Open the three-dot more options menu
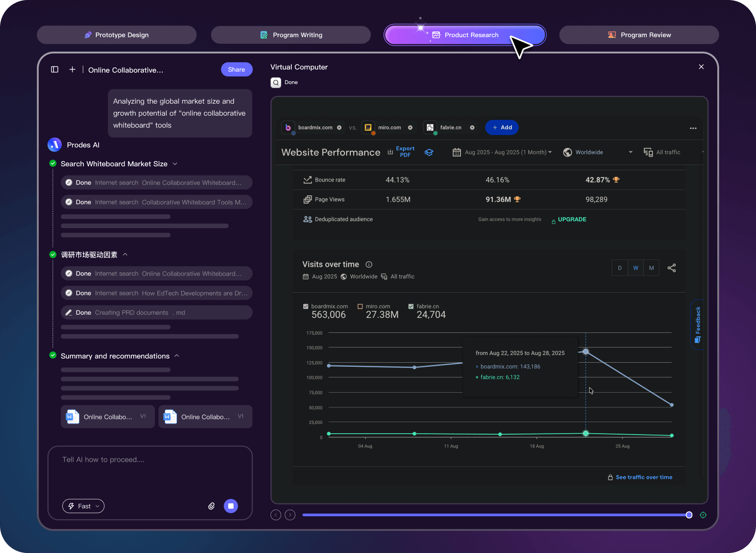The width and height of the screenshot is (756, 553). tap(693, 128)
